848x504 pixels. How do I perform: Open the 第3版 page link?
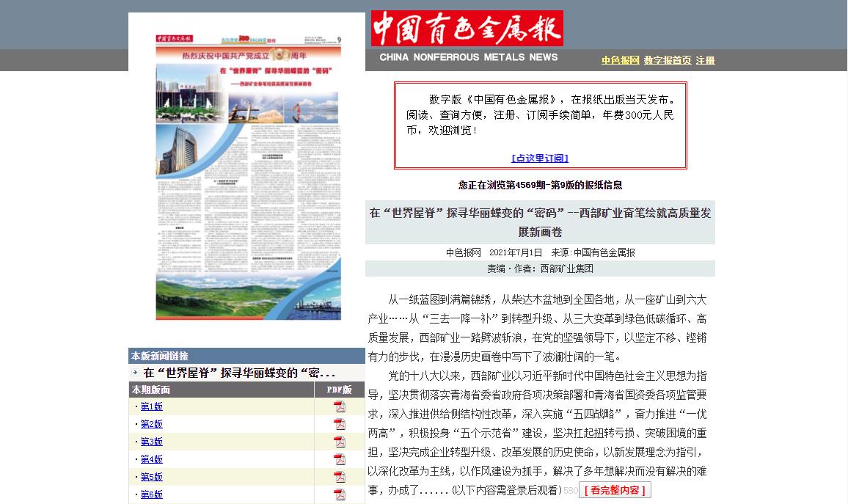151,441
